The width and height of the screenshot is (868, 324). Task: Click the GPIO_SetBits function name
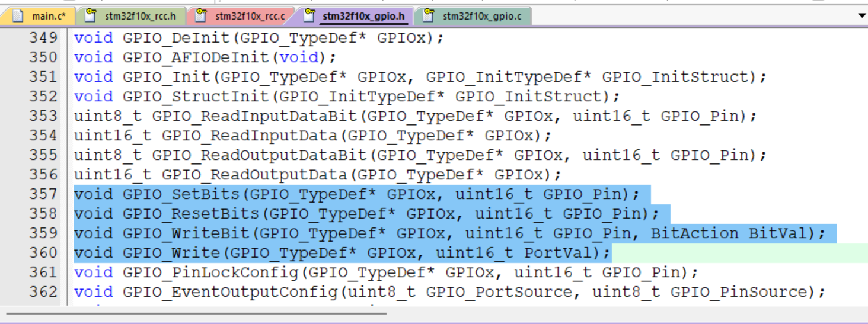[181, 194]
